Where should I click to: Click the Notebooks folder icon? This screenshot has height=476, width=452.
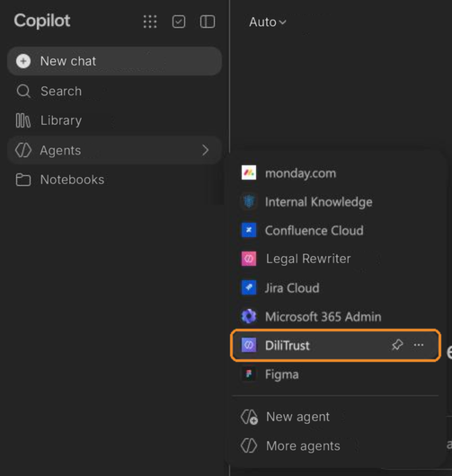coord(23,180)
